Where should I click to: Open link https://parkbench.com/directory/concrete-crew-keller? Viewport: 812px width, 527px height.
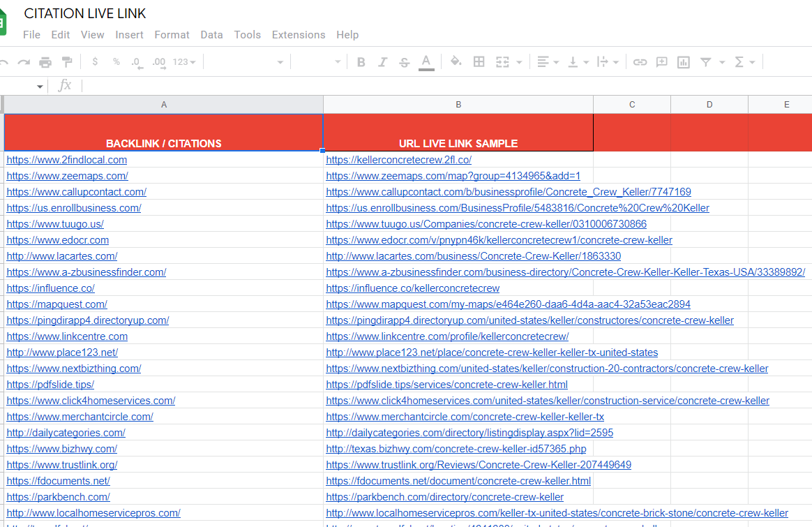pos(445,497)
